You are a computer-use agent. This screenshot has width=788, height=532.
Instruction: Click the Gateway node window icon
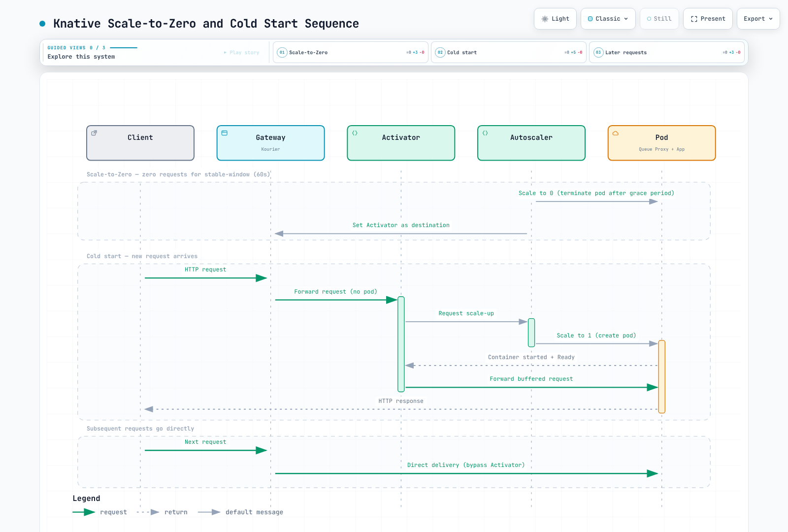click(225, 133)
